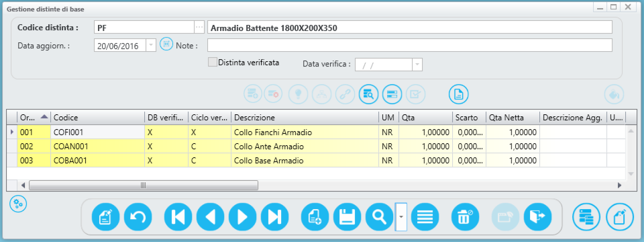Image resolution: width=644 pixels, height=242 pixels.
Task: Click the undo arrow button
Action: 138,217
